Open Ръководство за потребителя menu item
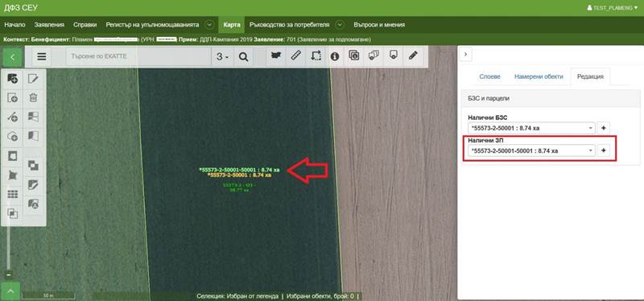This screenshot has width=644, height=301. point(290,25)
